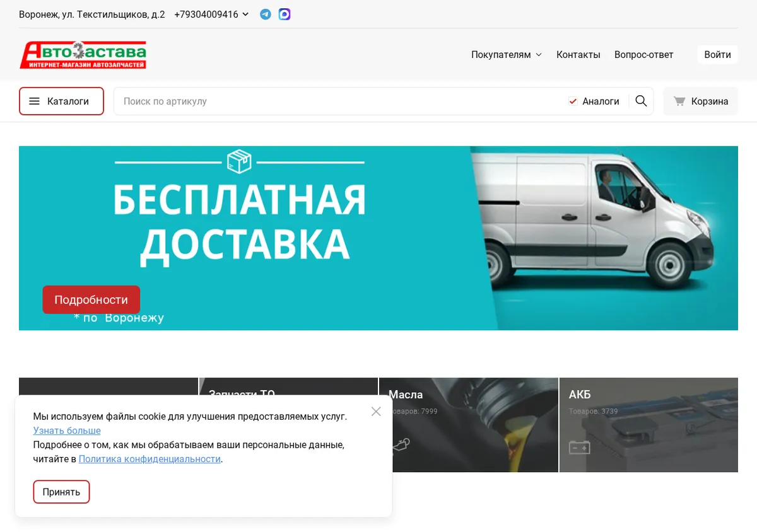757x532 pixels.
Task: Close the cookie notice with X
Action: pyautogui.click(x=376, y=412)
